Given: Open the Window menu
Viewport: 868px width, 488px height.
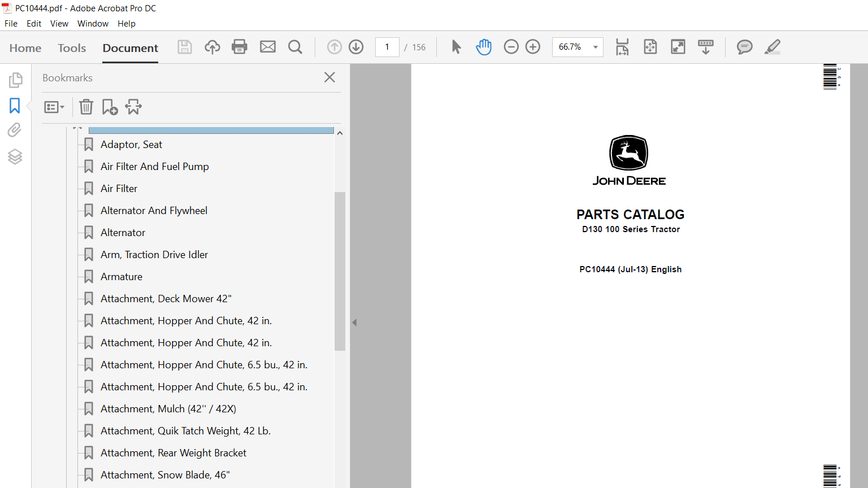Looking at the screenshot, I should tap(93, 24).
